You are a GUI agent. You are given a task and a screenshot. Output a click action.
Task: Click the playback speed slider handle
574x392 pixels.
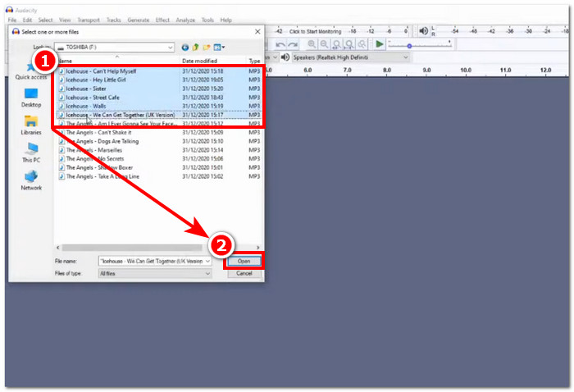(410, 46)
